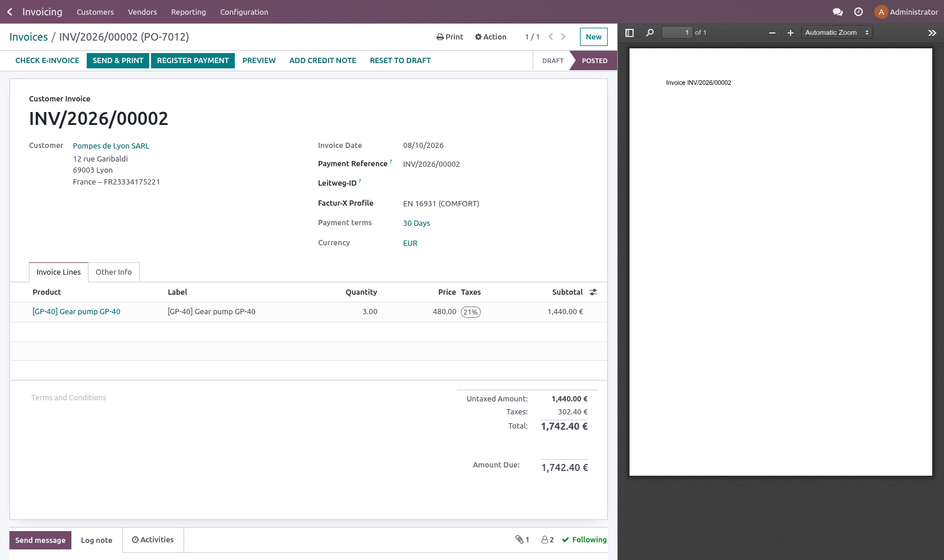
Task: Click the Invoices breadcrumb link
Action: (x=28, y=37)
